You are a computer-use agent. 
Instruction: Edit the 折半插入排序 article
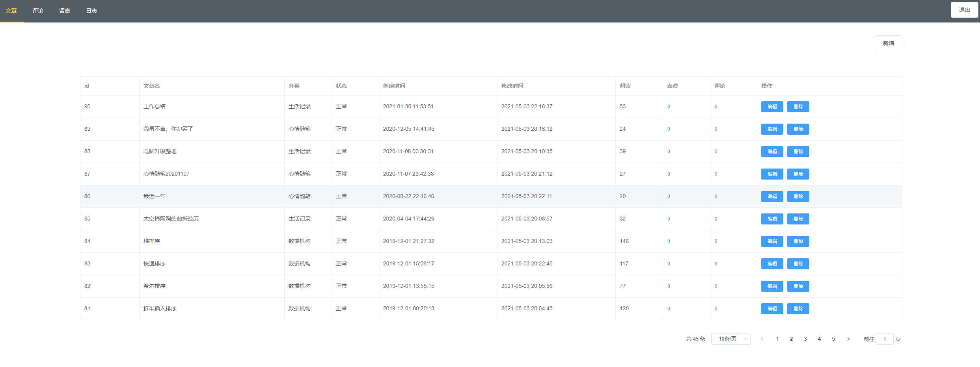click(772, 309)
